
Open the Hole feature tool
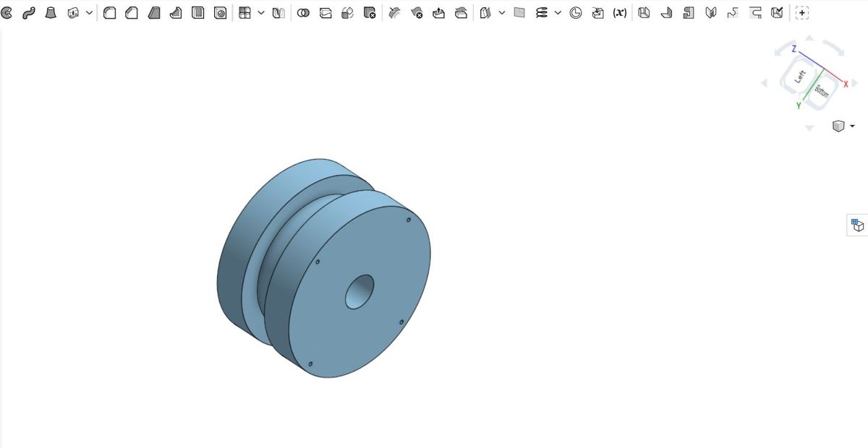[x=221, y=13]
